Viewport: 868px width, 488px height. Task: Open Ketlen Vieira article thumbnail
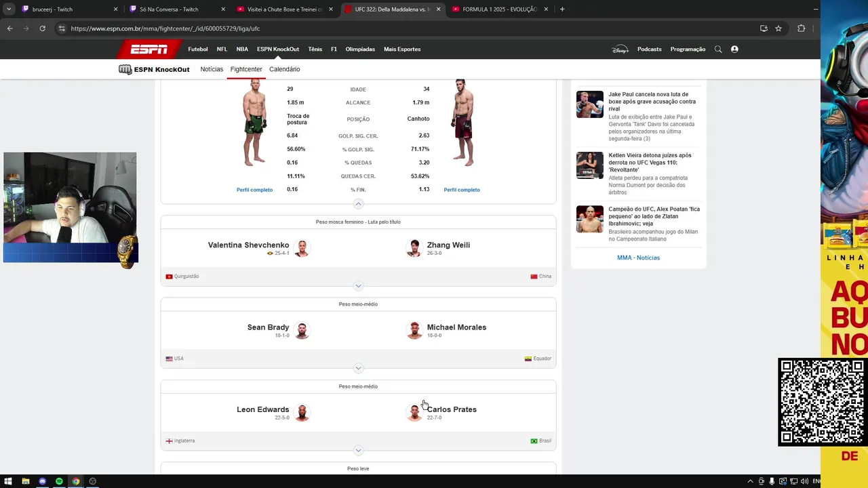[590, 165]
